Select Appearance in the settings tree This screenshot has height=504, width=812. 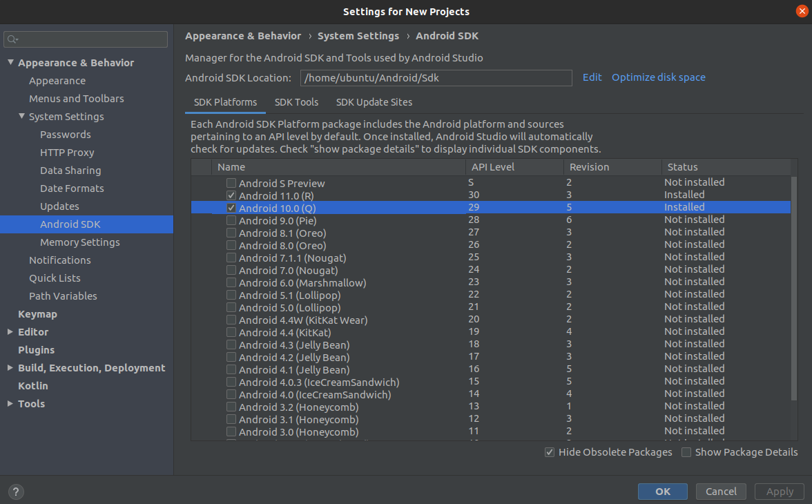(x=57, y=80)
